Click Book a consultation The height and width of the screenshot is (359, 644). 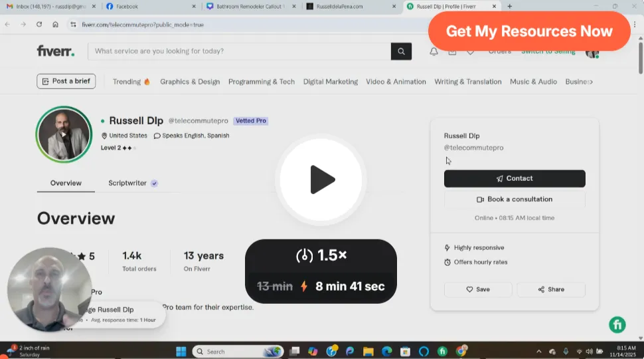515,199
